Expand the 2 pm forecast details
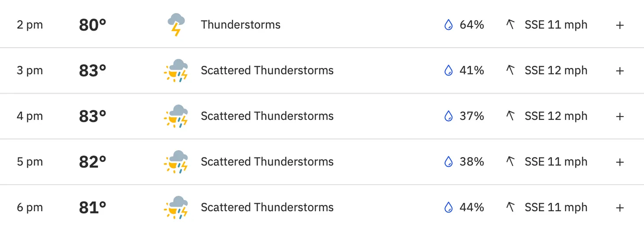The image size is (644, 229). [620, 25]
